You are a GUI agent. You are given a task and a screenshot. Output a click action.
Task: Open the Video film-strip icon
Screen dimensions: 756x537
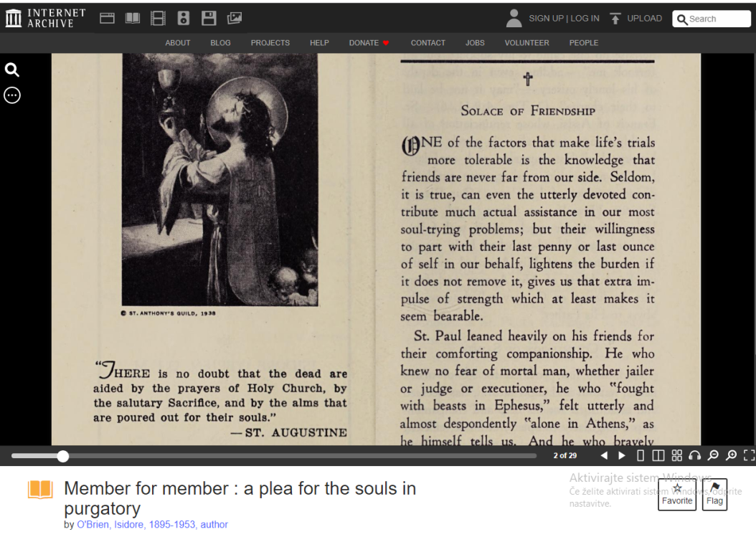[x=158, y=19]
